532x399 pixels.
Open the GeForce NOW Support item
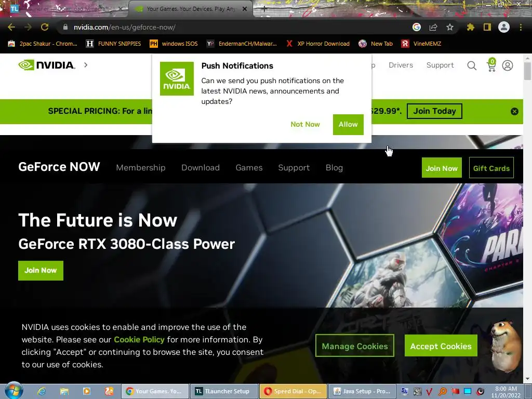point(294,168)
